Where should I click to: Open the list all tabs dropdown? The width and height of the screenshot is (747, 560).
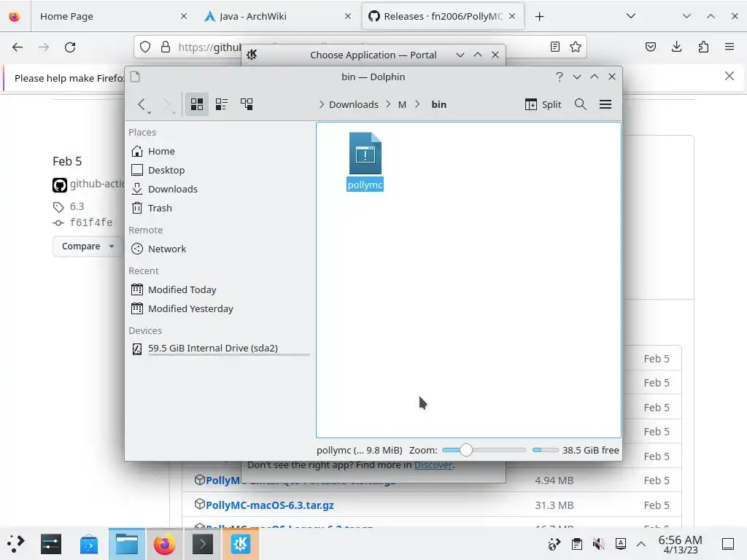(631, 16)
